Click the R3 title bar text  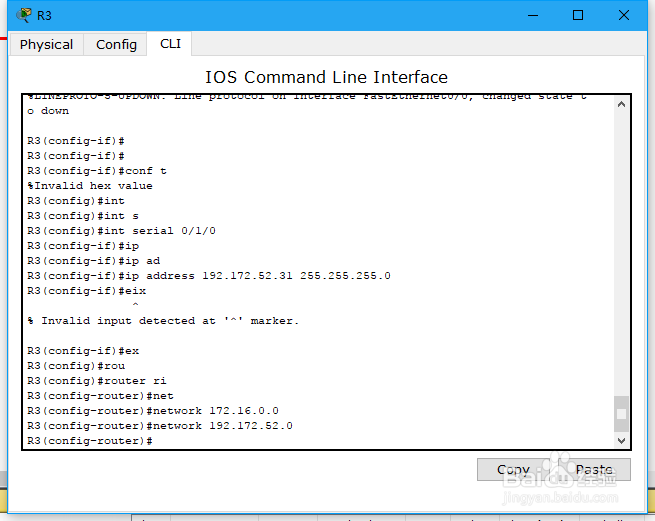point(45,15)
